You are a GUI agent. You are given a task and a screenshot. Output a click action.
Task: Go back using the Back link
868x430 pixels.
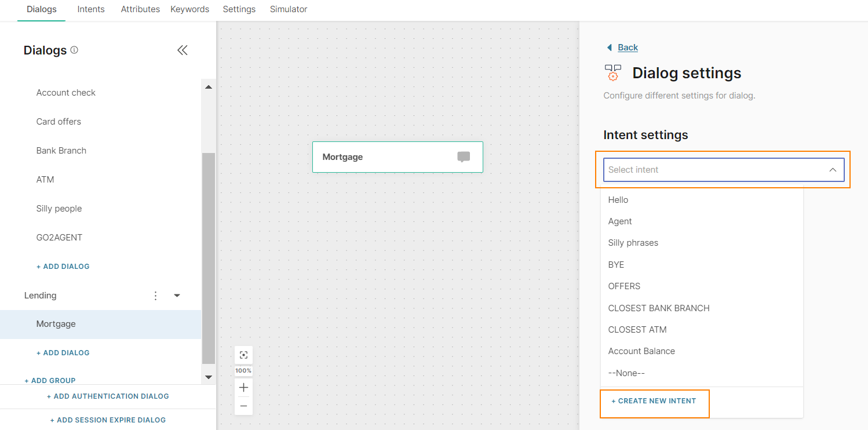pos(628,48)
